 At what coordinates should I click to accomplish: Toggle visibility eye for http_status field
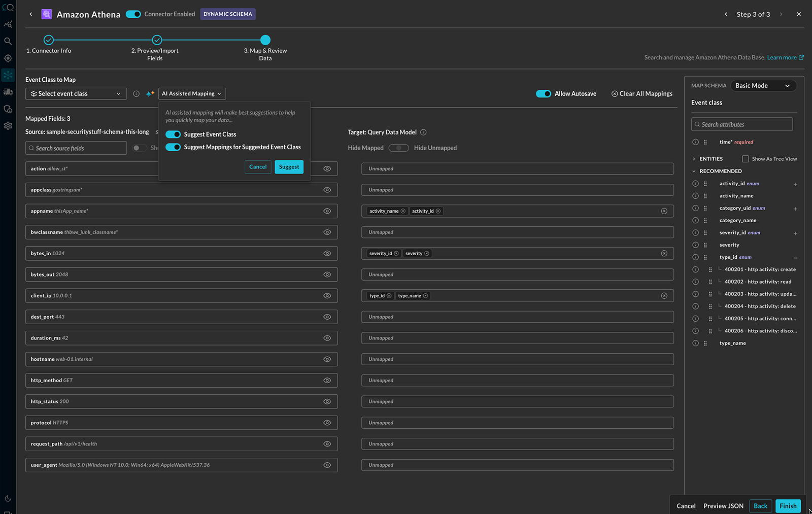327,401
